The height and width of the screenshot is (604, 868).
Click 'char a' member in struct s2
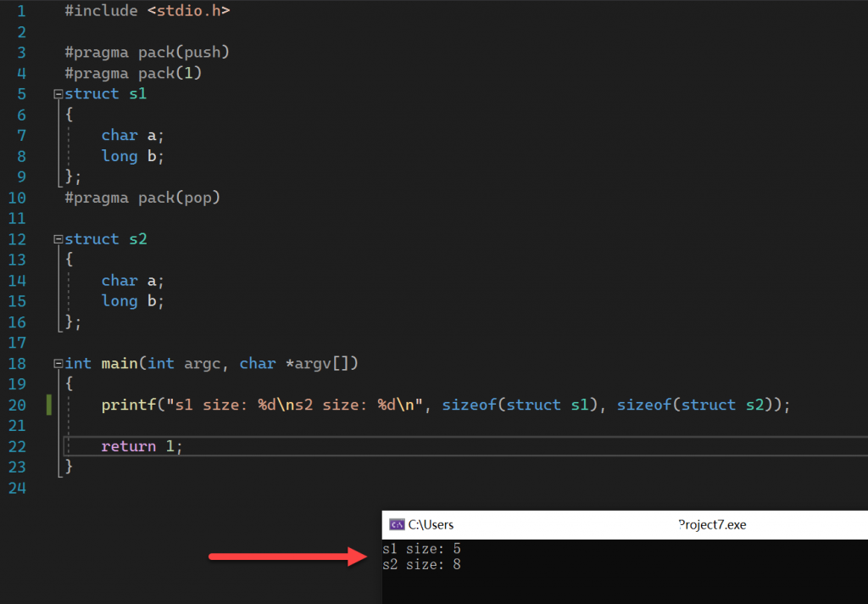click(x=132, y=281)
